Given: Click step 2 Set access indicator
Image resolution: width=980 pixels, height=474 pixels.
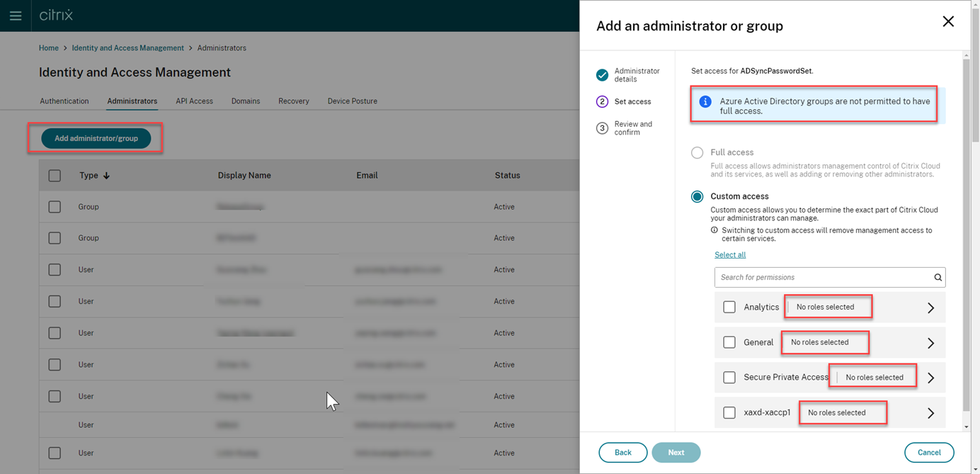Looking at the screenshot, I should (602, 102).
